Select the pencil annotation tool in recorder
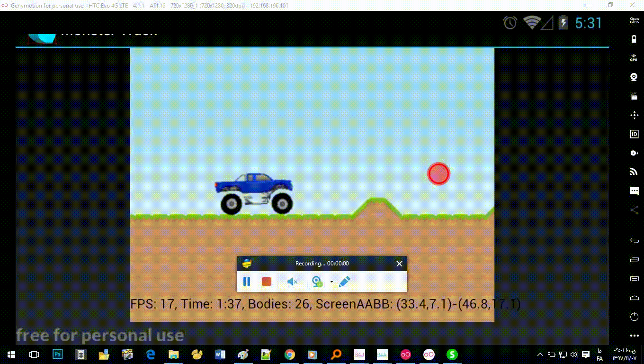Screen dimensions: 644x364 pyautogui.click(x=344, y=281)
